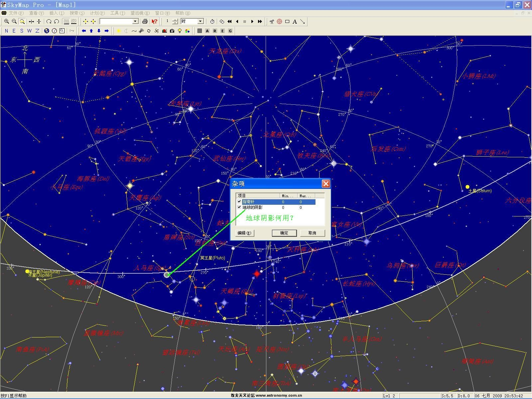
Task: Open the 时 time unit dropdown
Action: pos(200,21)
